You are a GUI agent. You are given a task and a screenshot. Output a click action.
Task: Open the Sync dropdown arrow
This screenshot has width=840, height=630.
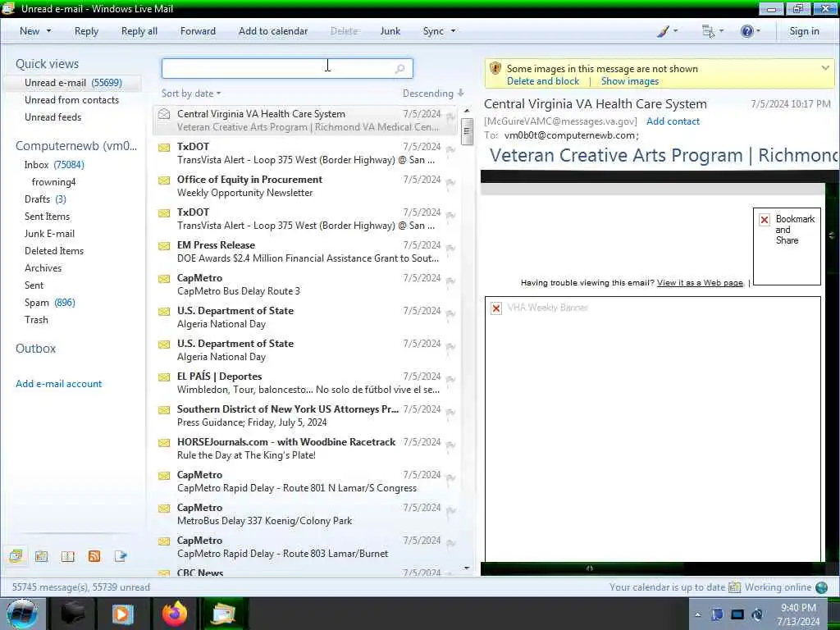coord(453,31)
